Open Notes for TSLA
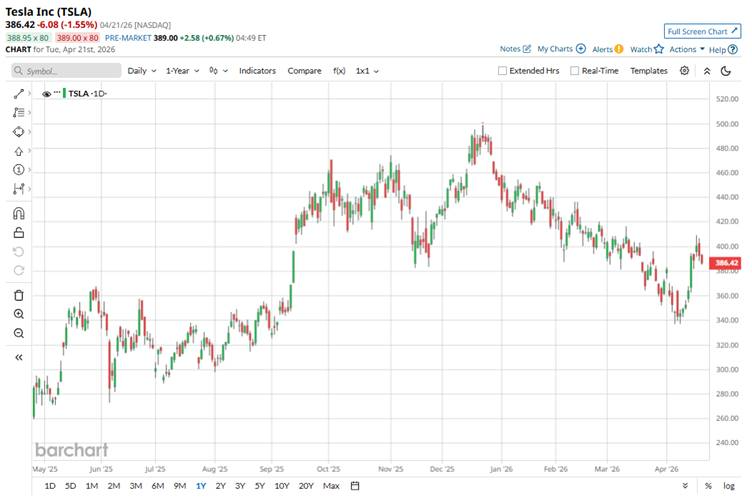Viewport: 752px width, 503px height. (x=515, y=49)
